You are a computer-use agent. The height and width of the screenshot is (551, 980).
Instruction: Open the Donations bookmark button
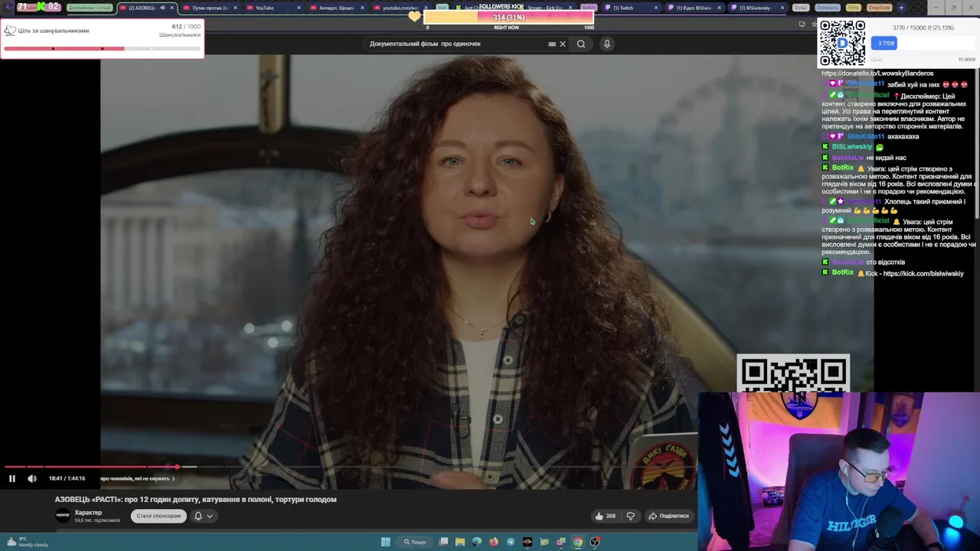827,8
